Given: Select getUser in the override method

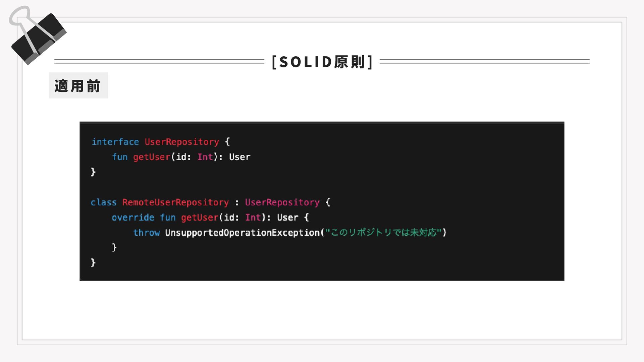Looking at the screenshot, I should point(200,218).
